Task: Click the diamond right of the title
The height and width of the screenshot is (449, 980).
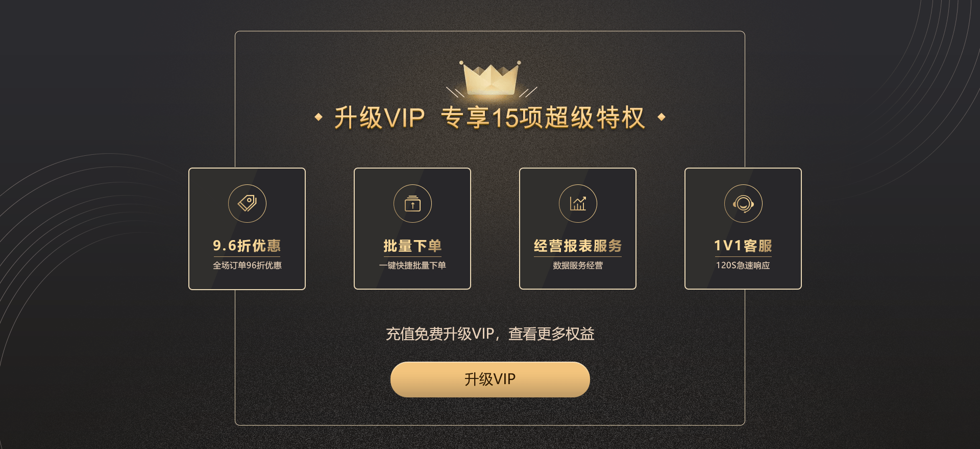Action: tap(661, 117)
